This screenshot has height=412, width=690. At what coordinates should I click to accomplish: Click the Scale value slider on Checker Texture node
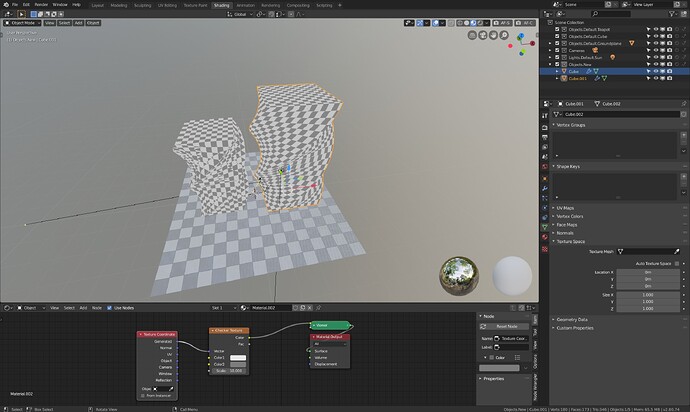coord(228,371)
